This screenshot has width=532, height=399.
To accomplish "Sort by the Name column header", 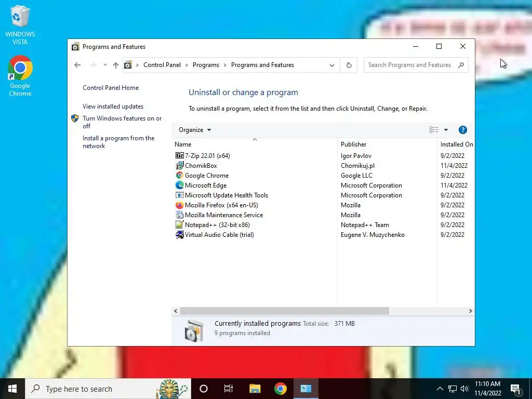I will click(x=255, y=144).
